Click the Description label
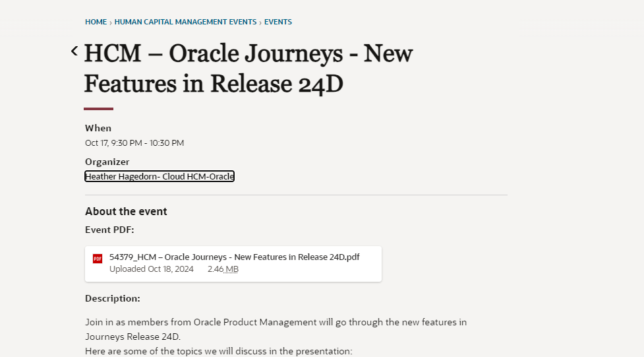The image size is (644, 357). 113,298
